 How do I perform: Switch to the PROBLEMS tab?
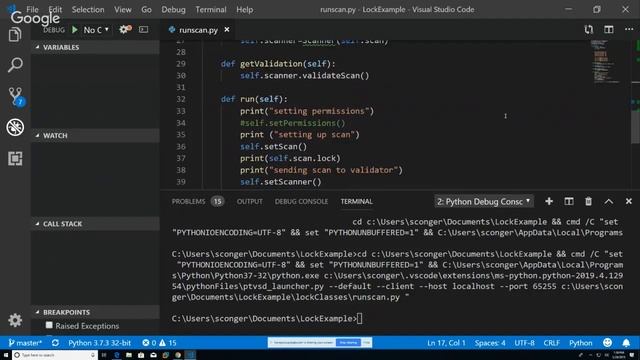click(188, 201)
